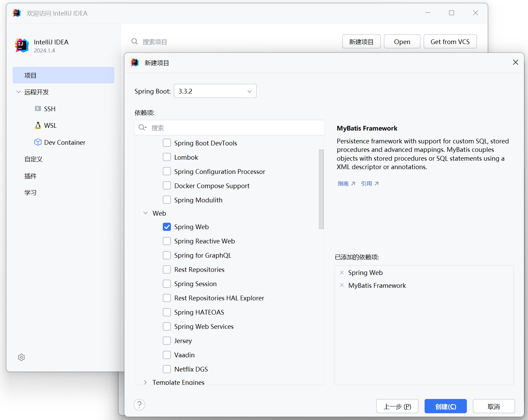Screen dimensions: 528x420
Task: Enable the Jersey dependency
Action: point(167,341)
